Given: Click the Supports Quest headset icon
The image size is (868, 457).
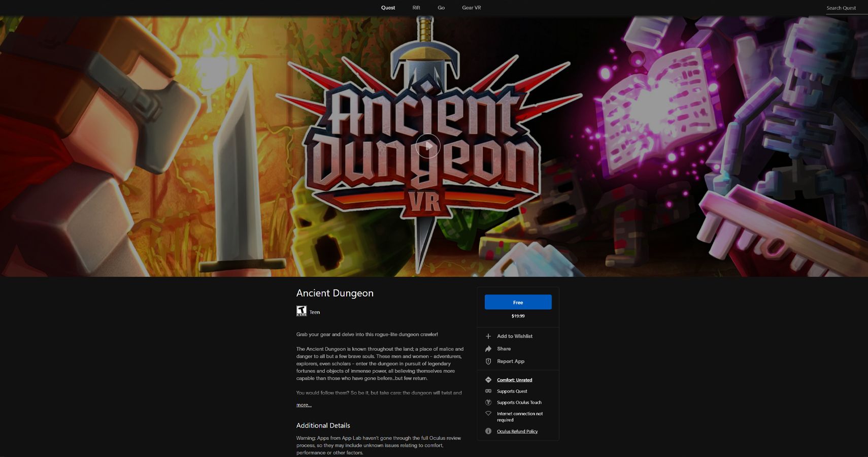Looking at the screenshot, I should click(488, 391).
